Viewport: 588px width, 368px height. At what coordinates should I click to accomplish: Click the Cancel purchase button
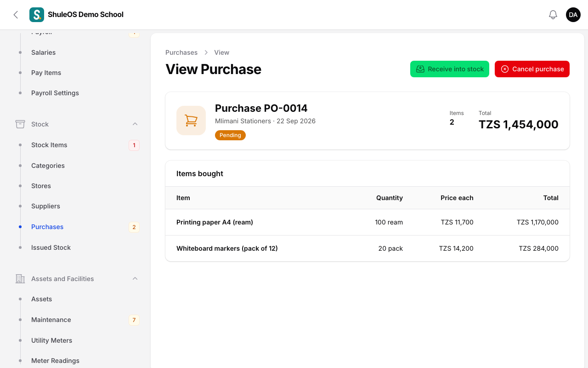pyautogui.click(x=532, y=69)
